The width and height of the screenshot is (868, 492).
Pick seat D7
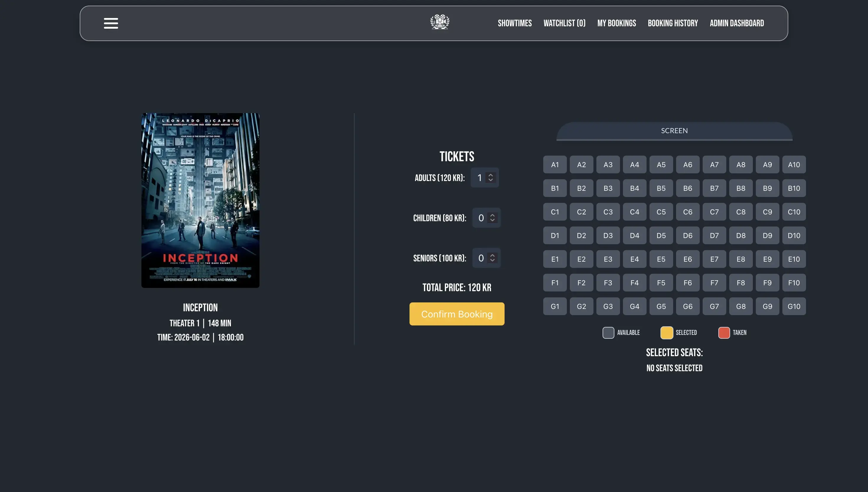[714, 236]
